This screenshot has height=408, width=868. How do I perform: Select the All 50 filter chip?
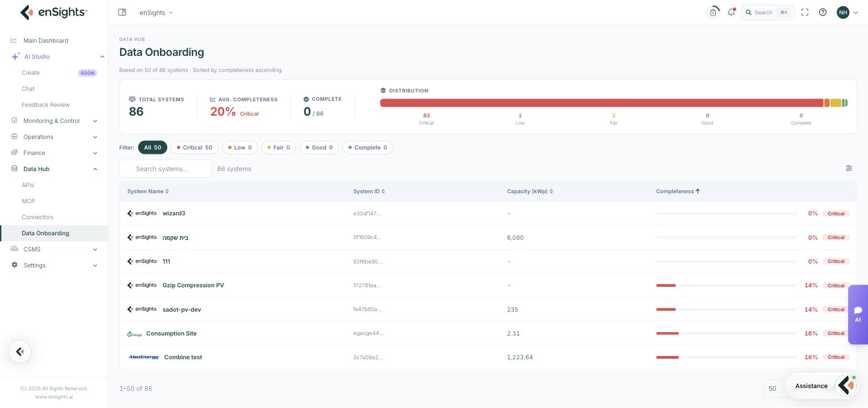point(152,147)
